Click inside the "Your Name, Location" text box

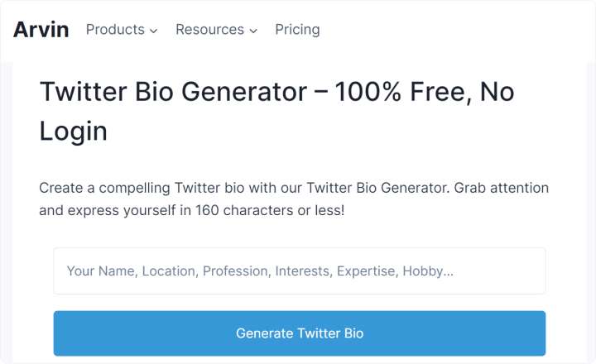pos(299,271)
